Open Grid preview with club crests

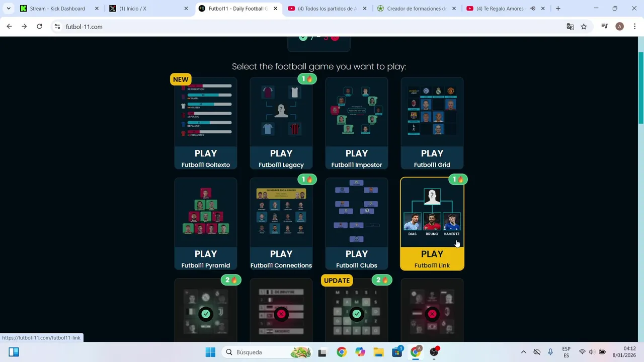coord(432,112)
